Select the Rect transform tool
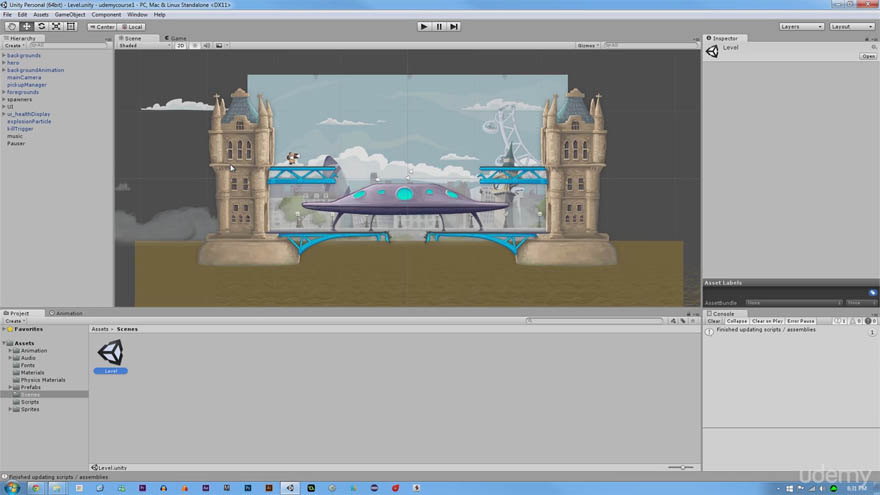 [71, 26]
